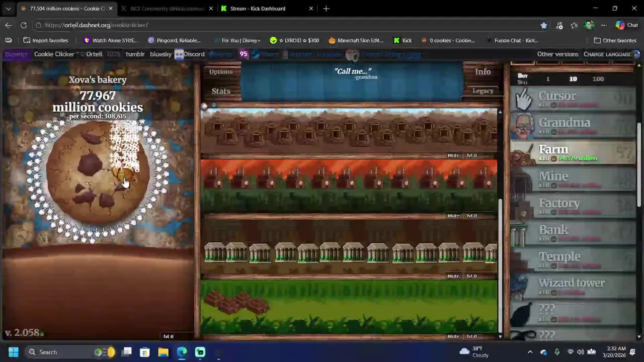Switch to Stream - Kick Dashboard tab
This screenshot has height=362, width=644.
pos(267,9)
